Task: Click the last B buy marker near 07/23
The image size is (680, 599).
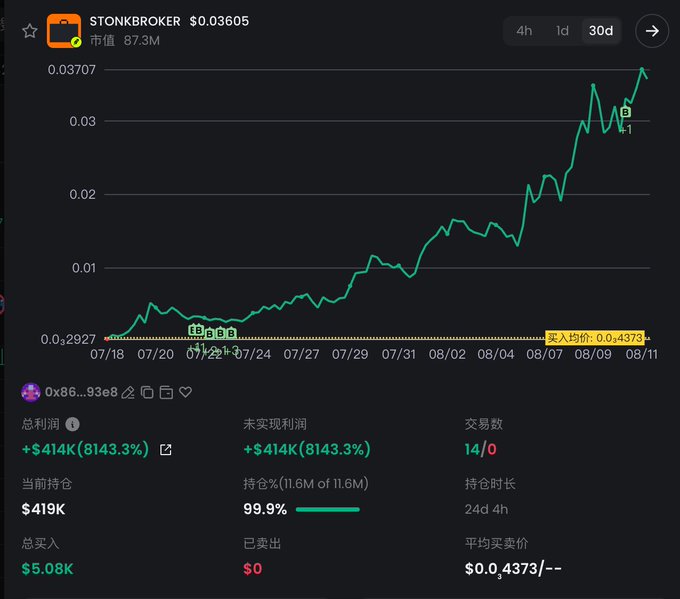Action: [x=231, y=333]
